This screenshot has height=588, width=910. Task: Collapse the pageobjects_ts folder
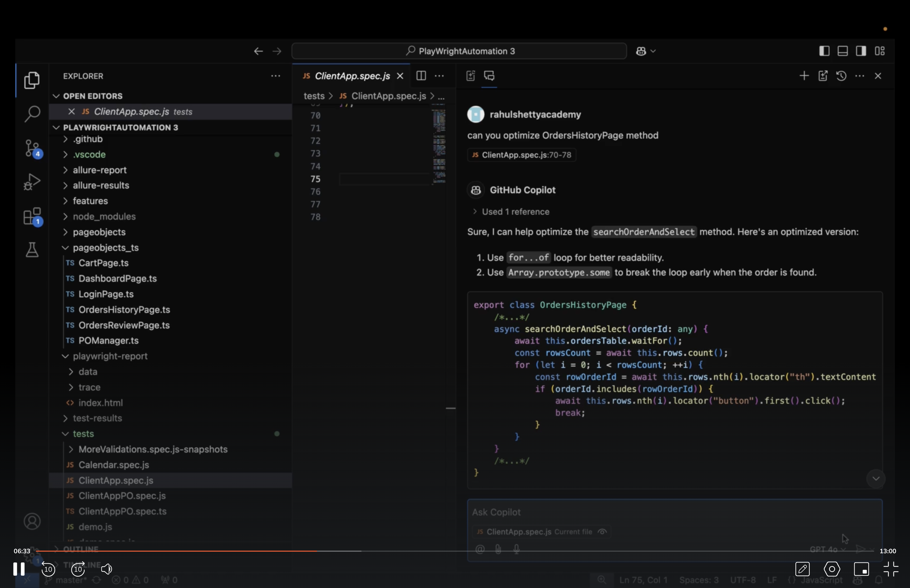[65, 248]
